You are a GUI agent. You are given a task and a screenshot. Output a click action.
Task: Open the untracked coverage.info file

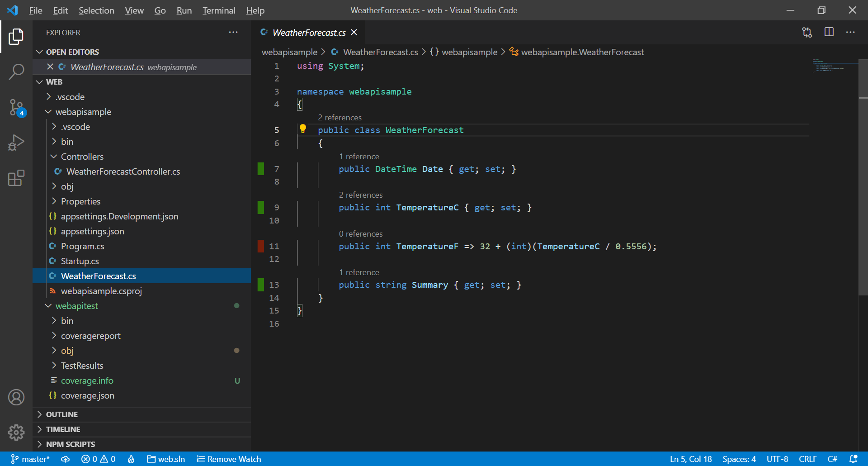(x=142, y=380)
